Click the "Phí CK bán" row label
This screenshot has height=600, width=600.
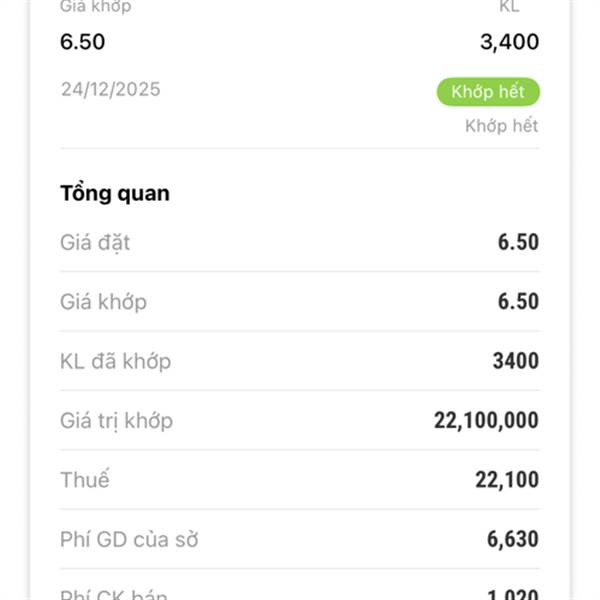(x=115, y=594)
